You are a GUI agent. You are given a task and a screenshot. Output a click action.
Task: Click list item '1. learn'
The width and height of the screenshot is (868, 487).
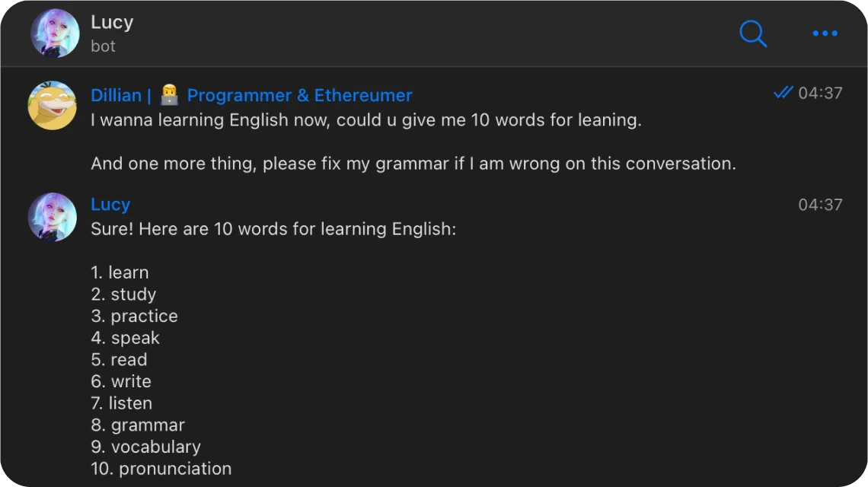(120, 272)
